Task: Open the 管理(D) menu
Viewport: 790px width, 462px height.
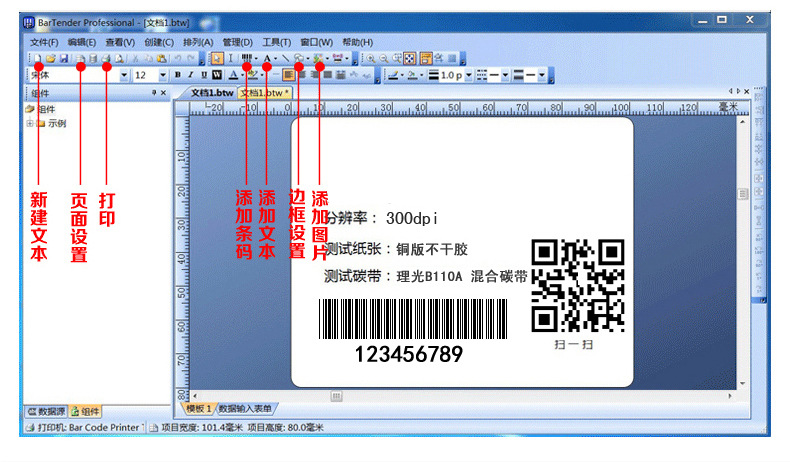Action: click(x=237, y=42)
